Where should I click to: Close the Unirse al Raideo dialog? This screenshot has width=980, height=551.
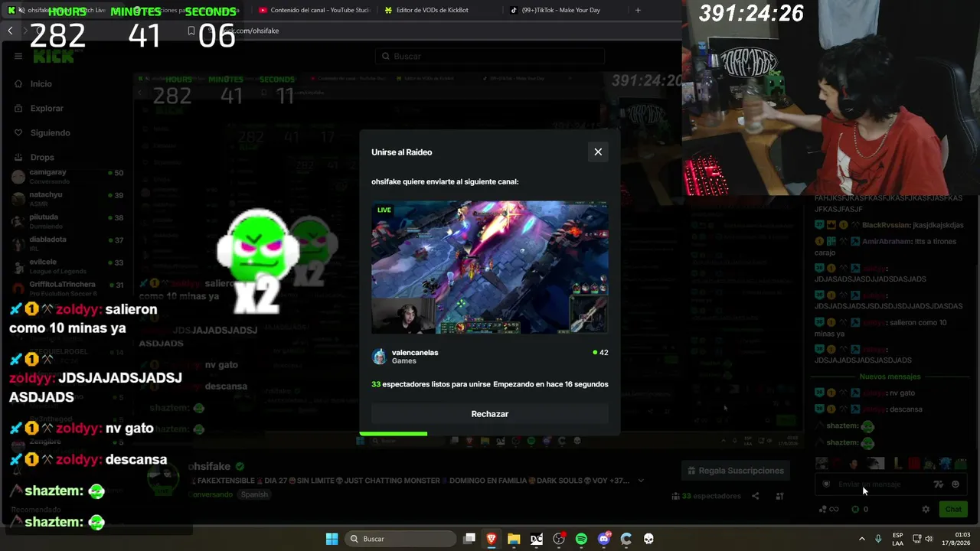[x=598, y=152]
